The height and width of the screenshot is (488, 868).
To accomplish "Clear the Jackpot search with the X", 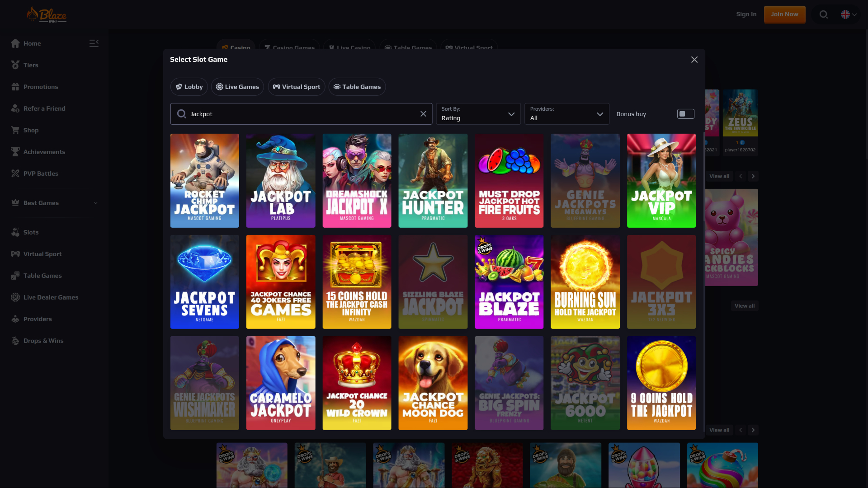I will [423, 113].
